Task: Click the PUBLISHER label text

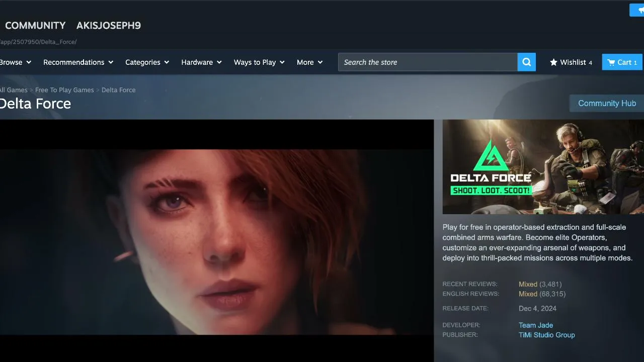Action: coord(460,335)
